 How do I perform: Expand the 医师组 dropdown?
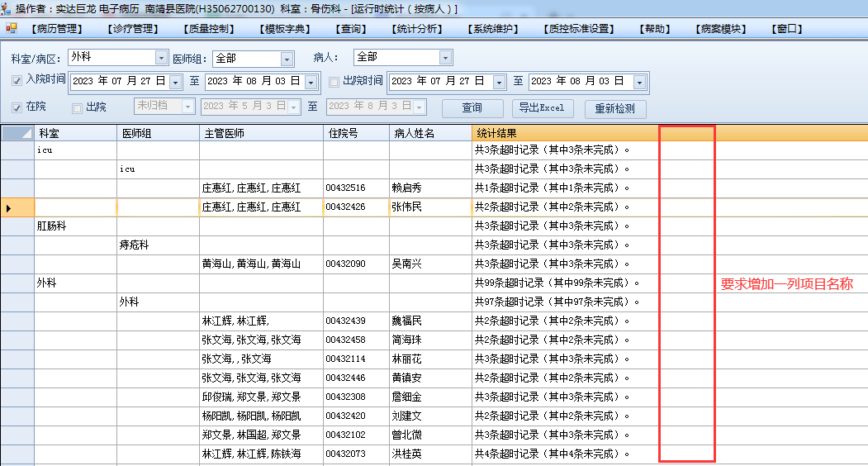click(x=287, y=59)
